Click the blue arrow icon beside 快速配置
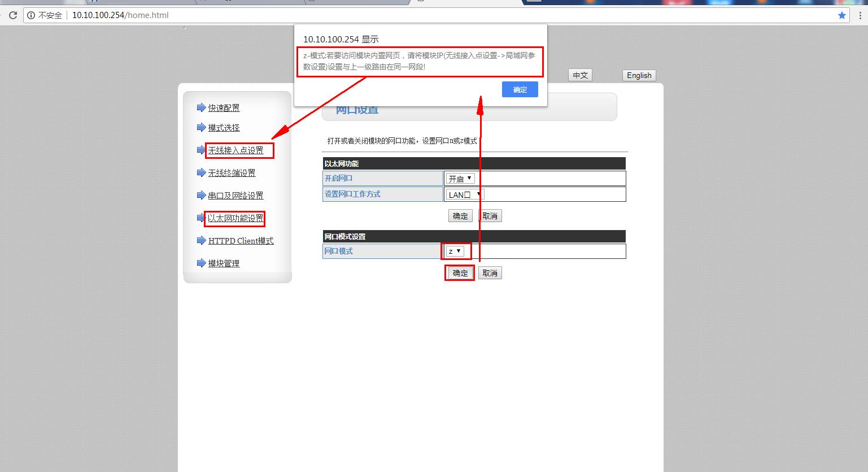Viewport: 868px width, 472px height. tap(200, 107)
